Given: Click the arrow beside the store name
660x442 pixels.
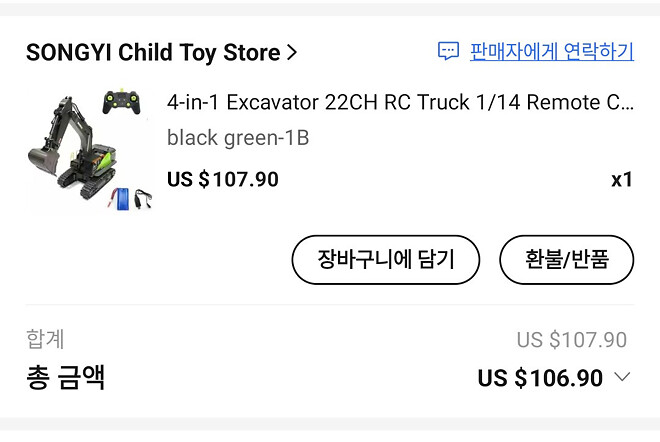Looking at the screenshot, I should tap(292, 53).
